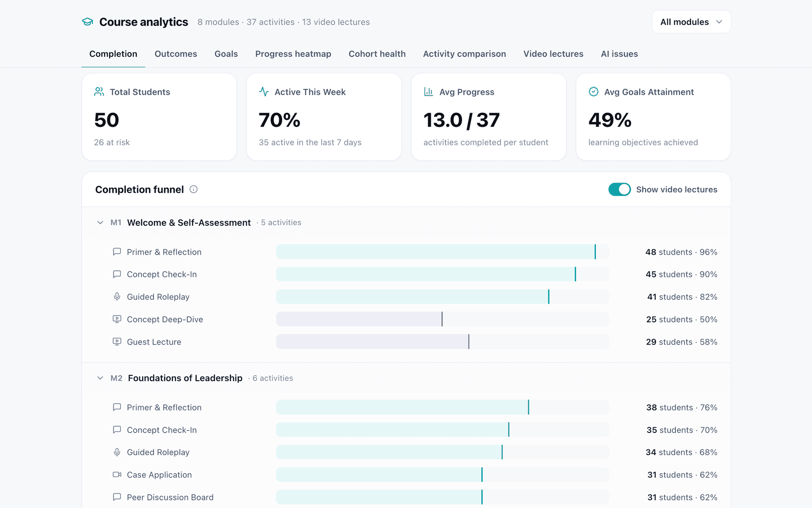The image size is (812, 508).
Task: Open the Goals tab
Action: click(x=226, y=54)
